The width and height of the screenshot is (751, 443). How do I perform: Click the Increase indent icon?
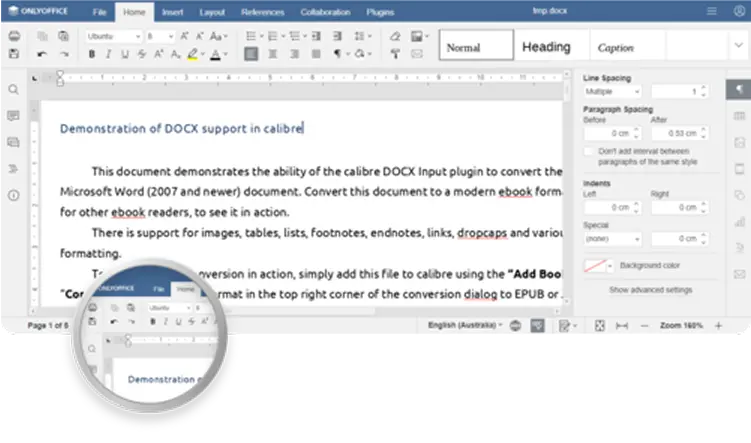point(337,36)
